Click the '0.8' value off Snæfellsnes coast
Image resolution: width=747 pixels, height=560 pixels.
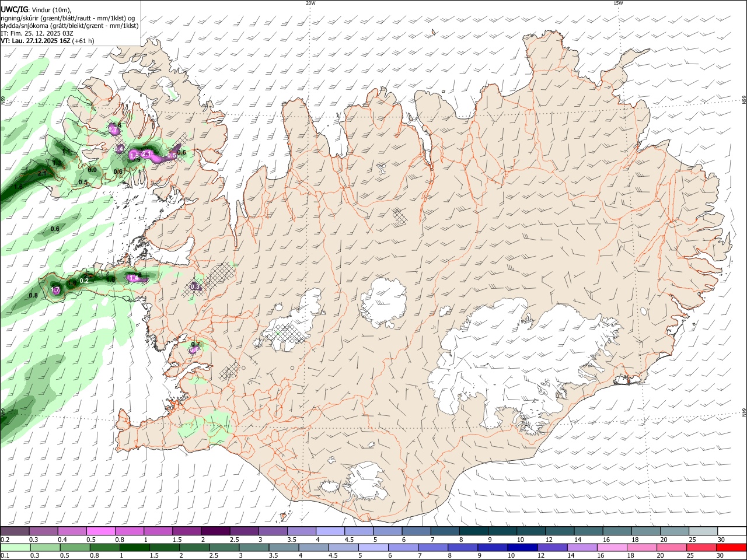pos(33,296)
